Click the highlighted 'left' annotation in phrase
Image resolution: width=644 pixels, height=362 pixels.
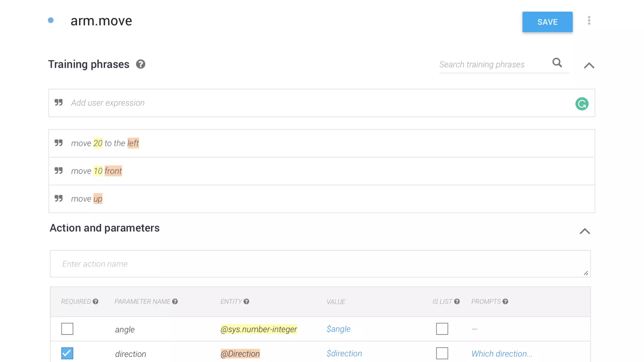click(133, 143)
